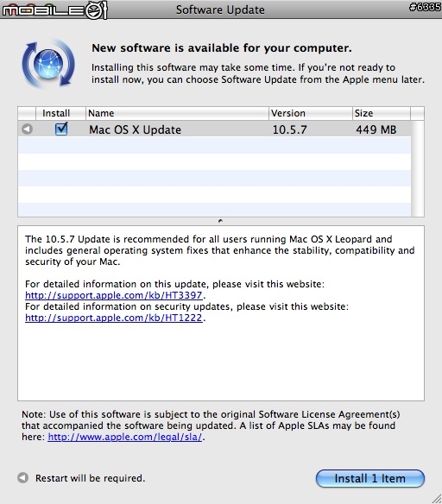Sort by the Install column header
The width and height of the screenshot is (442, 504).
click(60, 113)
